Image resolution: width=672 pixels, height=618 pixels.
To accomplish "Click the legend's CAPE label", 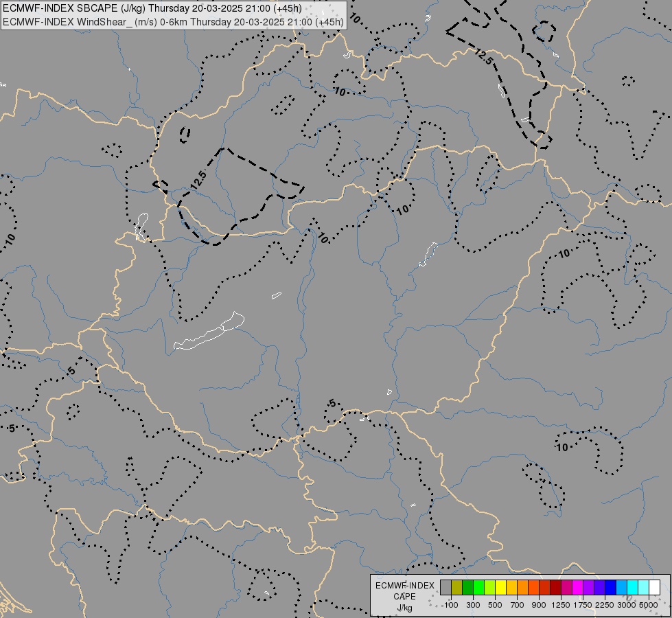I will pyautogui.click(x=404, y=597).
